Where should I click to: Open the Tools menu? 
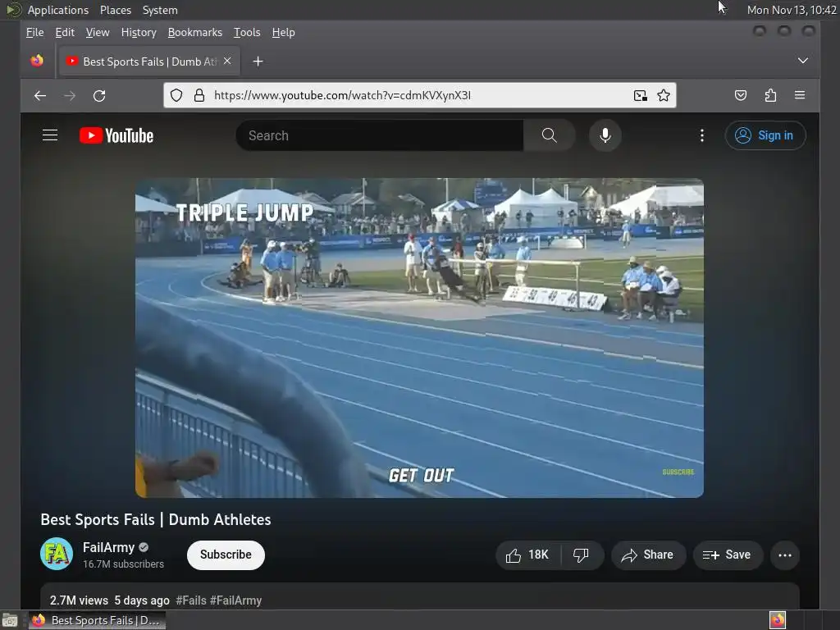pos(247,33)
